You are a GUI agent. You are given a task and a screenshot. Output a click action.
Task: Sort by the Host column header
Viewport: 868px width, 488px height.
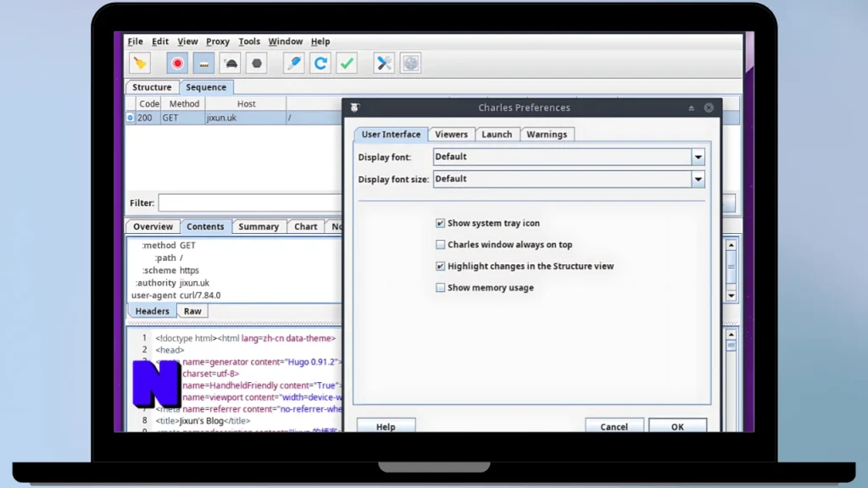[x=247, y=104]
